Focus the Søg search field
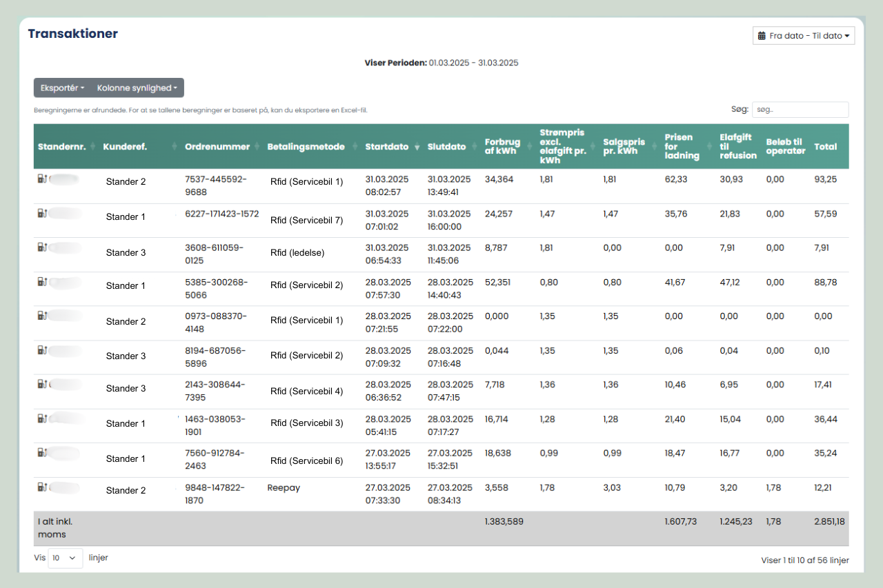 click(x=800, y=110)
